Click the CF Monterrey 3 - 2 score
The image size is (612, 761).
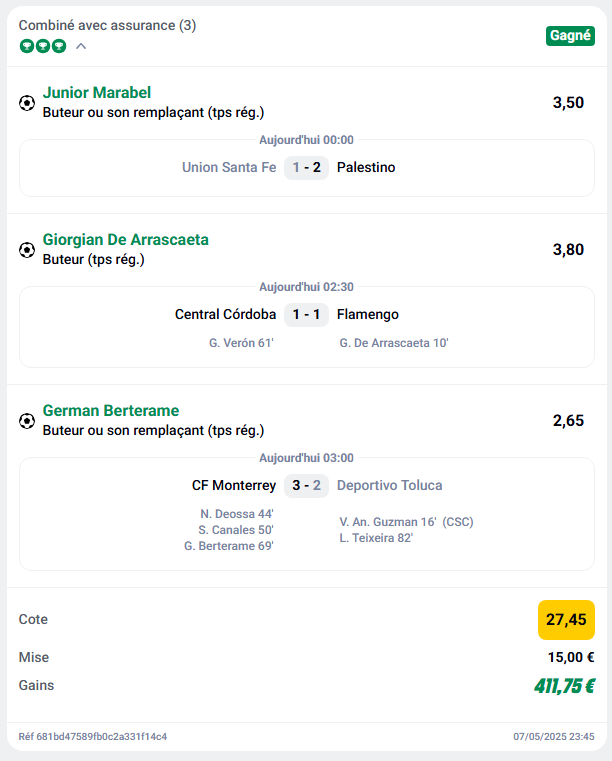(306, 485)
